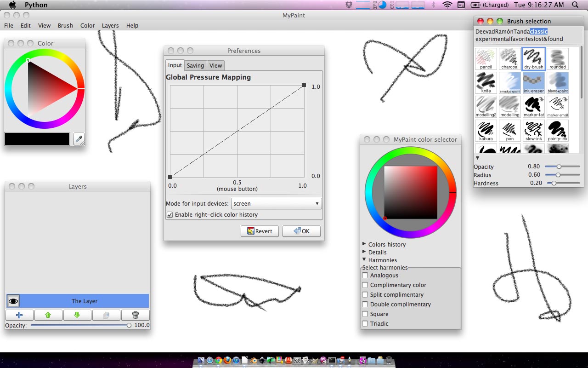Open the Edit menu
This screenshot has height=368, width=588.
click(x=26, y=26)
